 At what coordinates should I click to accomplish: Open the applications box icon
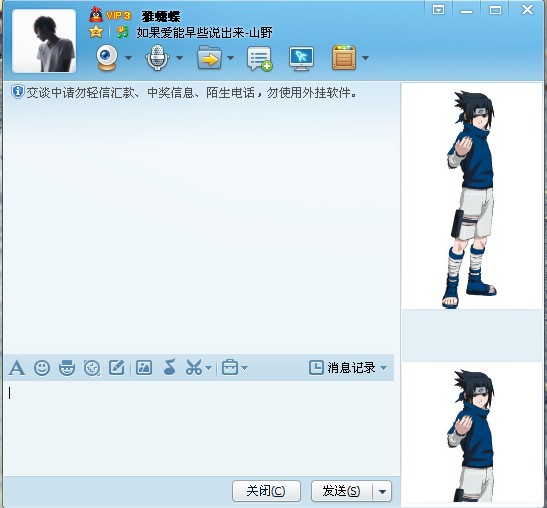pos(344,58)
